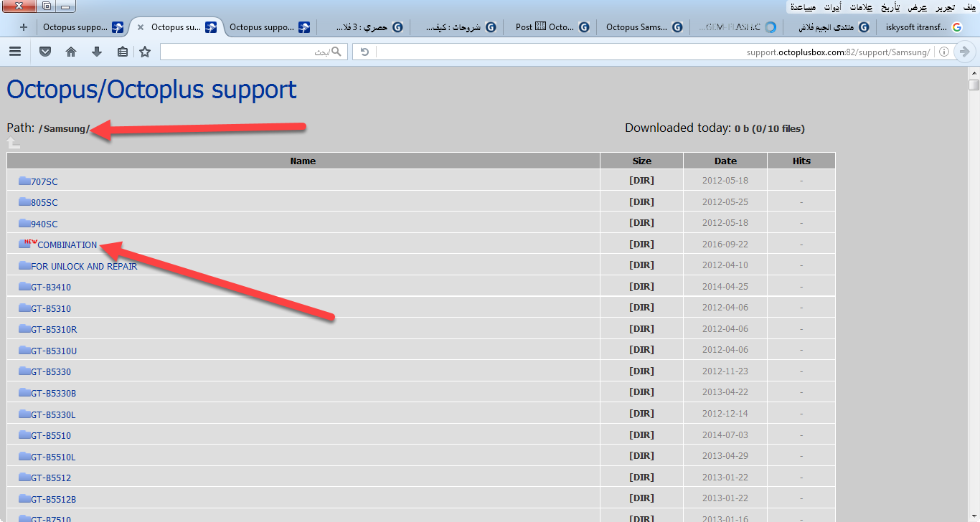
Task: Click the folder icon for 940SC
Action: point(24,223)
